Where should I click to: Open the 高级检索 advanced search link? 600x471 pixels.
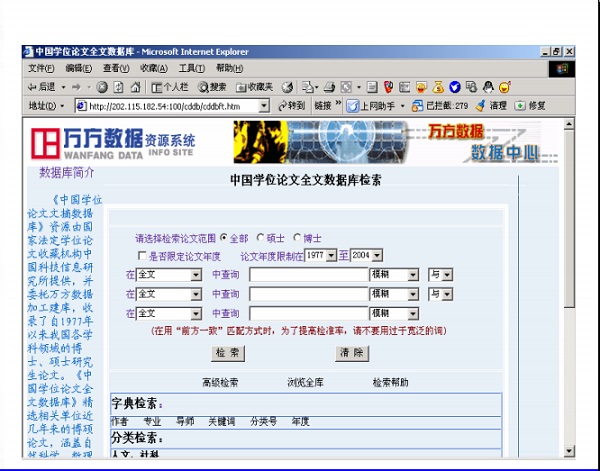tap(220, 382)
